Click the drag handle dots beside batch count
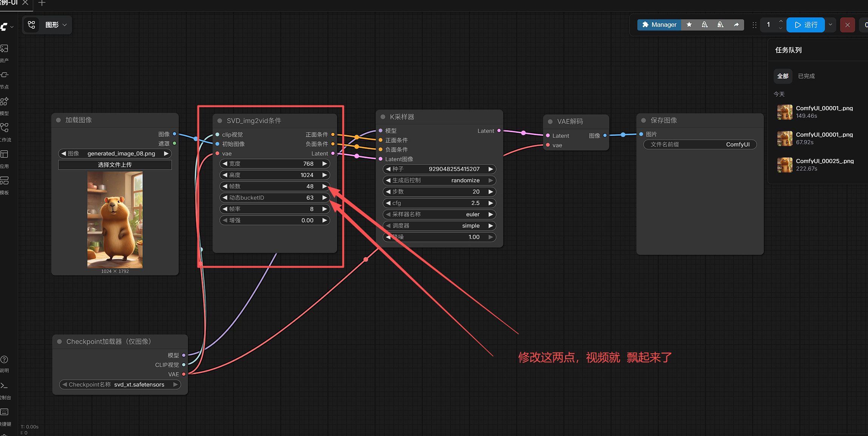Viewport: 868px width, 436px height. click(754, 25)
